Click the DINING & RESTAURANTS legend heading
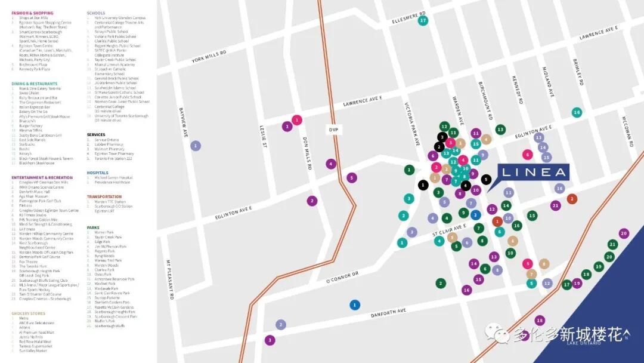 tap(35, 84)
